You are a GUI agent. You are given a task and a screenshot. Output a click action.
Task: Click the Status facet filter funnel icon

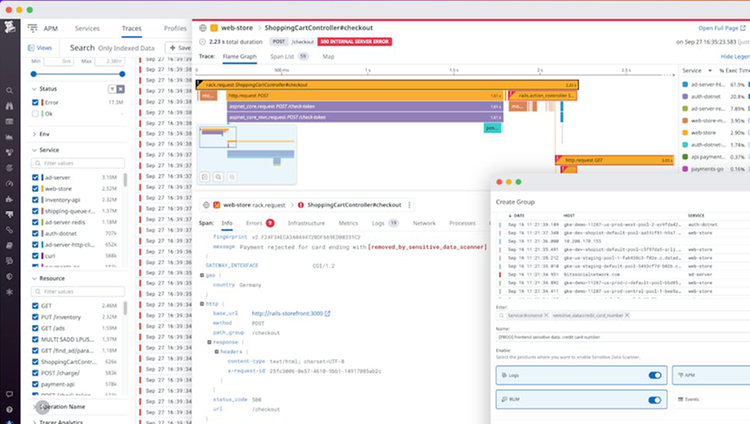tap(112, 89)
